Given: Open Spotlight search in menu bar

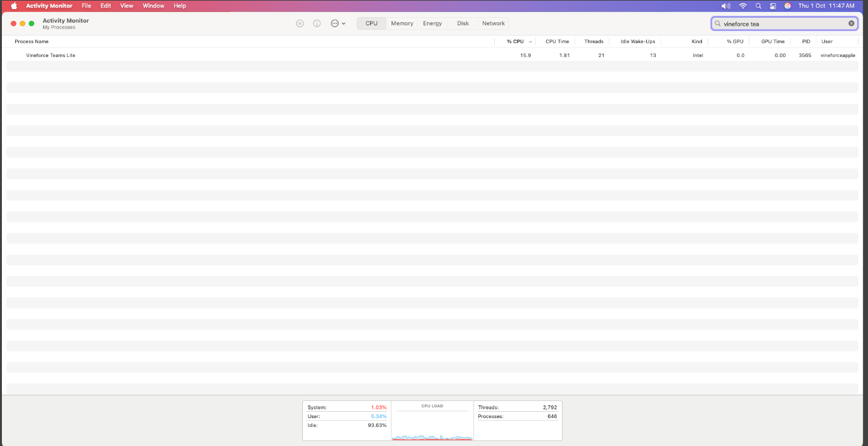Looking at the screenshot, I should point(758,6).
